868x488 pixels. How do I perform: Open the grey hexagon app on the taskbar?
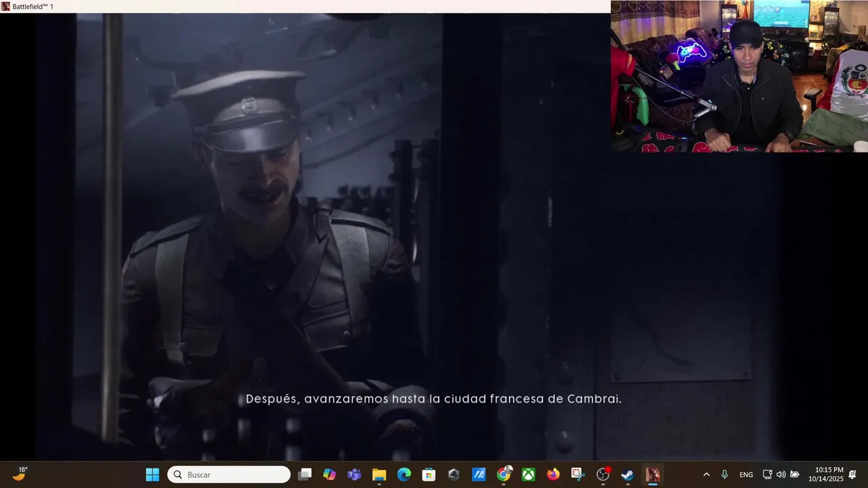coord(454,474)
